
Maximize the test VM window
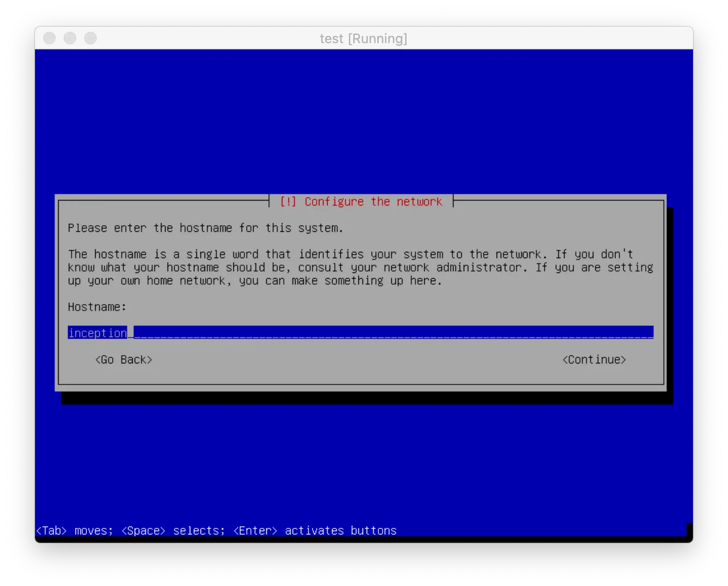[x=90, y=38]
